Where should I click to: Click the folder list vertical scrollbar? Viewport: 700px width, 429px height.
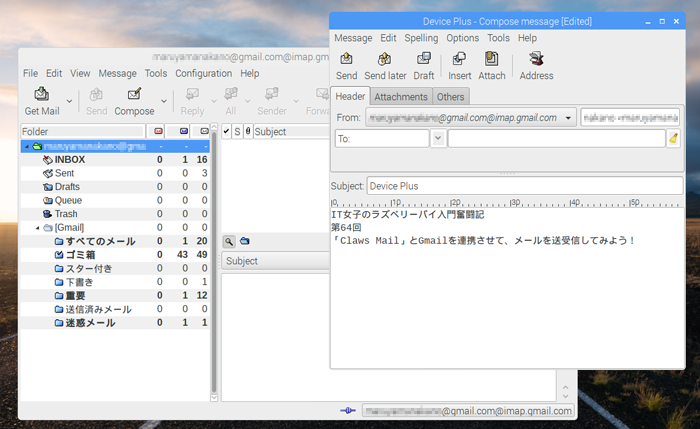214,261
